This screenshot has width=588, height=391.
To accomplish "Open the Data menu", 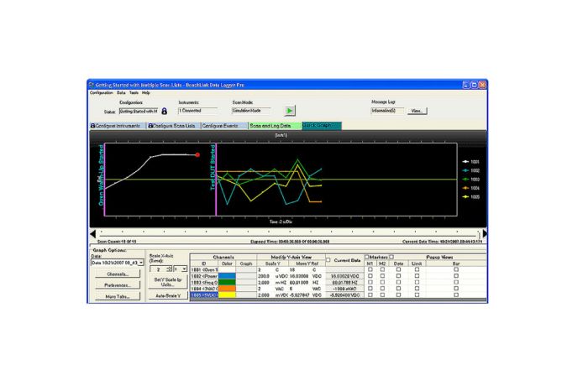I will tap(121, 93).
